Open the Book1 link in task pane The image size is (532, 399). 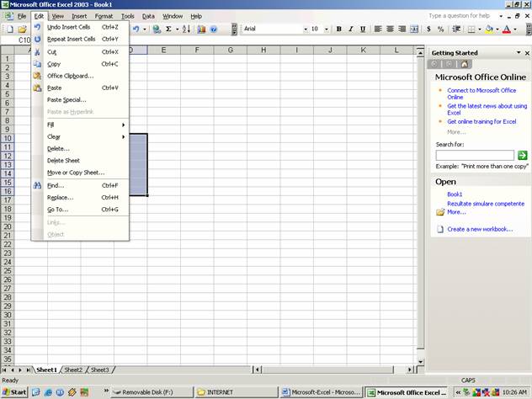455,194
